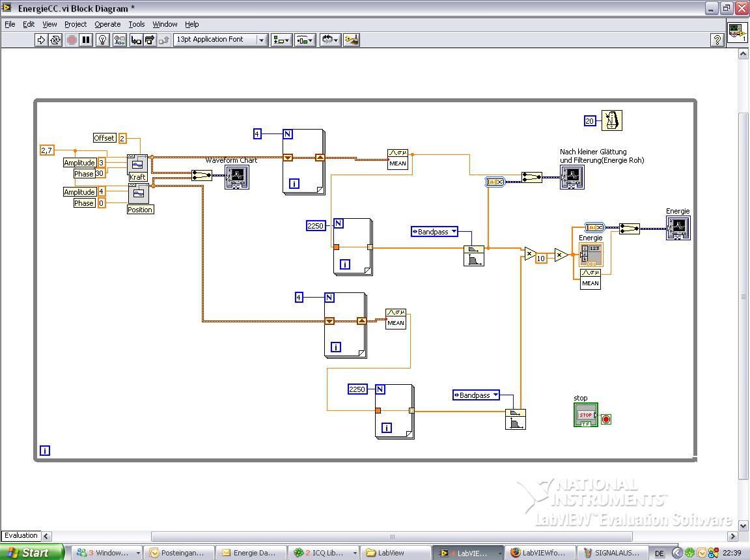Open the Window menu

pos(165,24)
